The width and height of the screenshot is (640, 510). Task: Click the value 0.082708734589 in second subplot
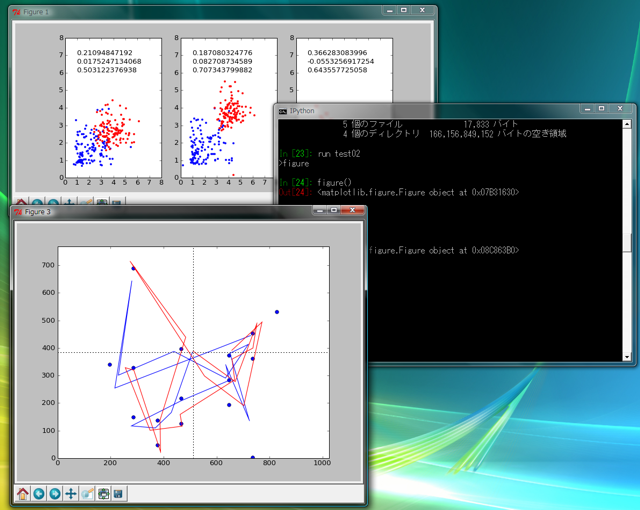pyautogui.click(x=222, y=61)
